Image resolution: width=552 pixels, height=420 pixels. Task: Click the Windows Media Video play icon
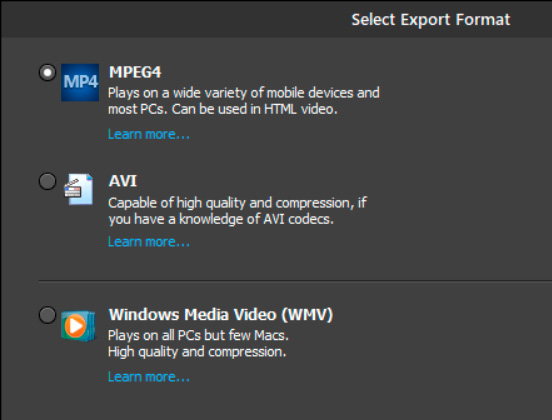point(78,325)
